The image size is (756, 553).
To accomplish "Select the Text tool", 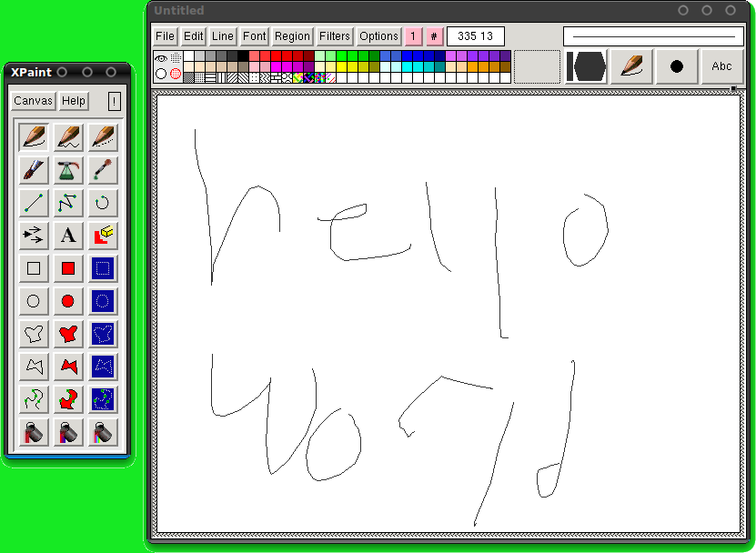I will coord(67,236).
